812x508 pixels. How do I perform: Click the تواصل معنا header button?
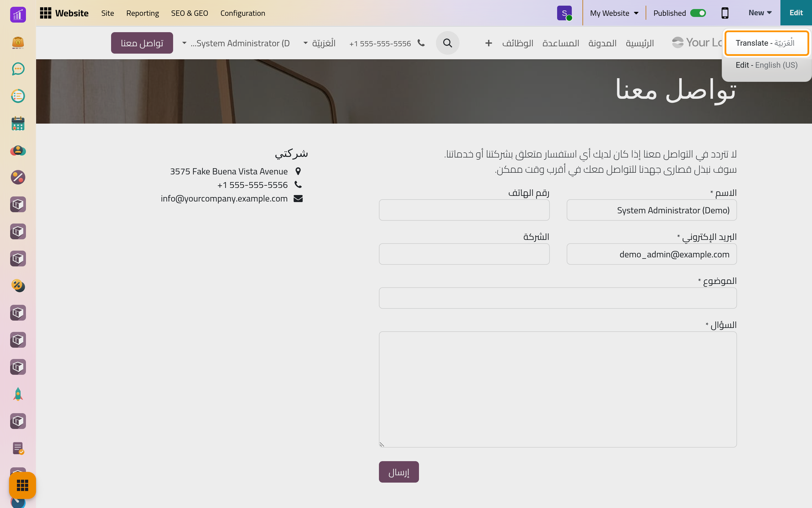pyautogui.click(x=142, y=43)
